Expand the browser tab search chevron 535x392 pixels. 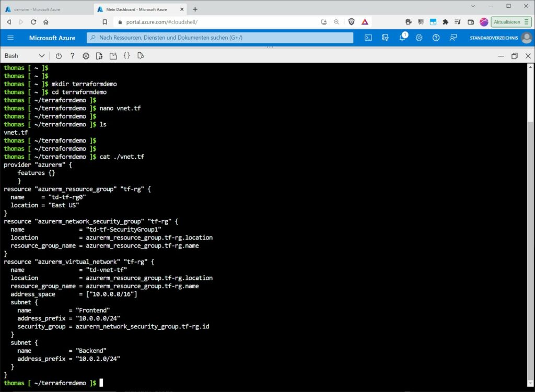473,6
